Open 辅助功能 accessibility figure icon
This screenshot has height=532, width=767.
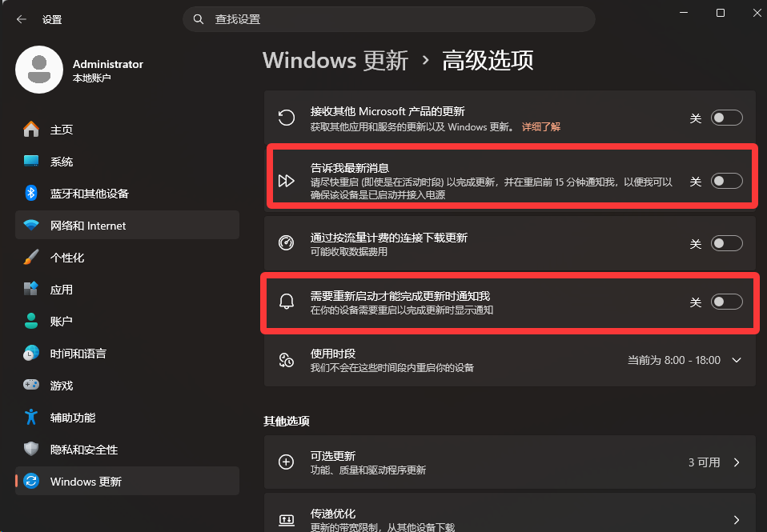(x=30, y=417)
